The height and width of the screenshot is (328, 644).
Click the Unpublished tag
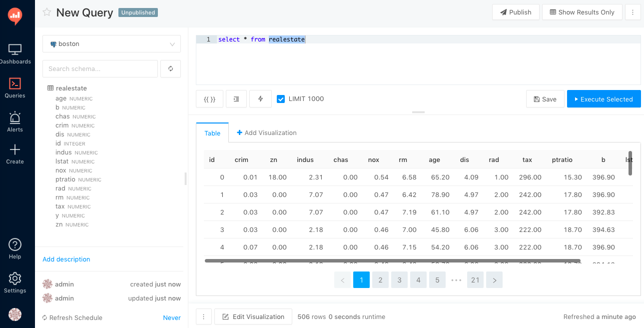point(138,12)
